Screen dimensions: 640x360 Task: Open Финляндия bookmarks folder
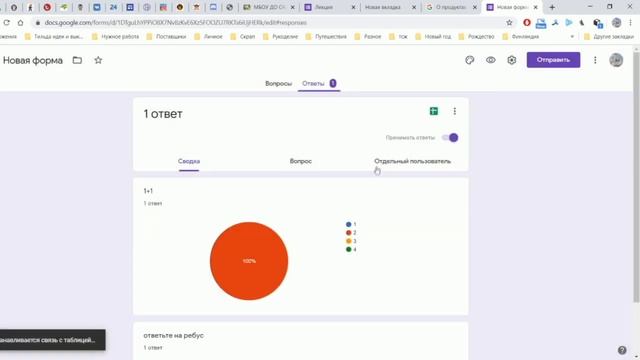[521, 37]
